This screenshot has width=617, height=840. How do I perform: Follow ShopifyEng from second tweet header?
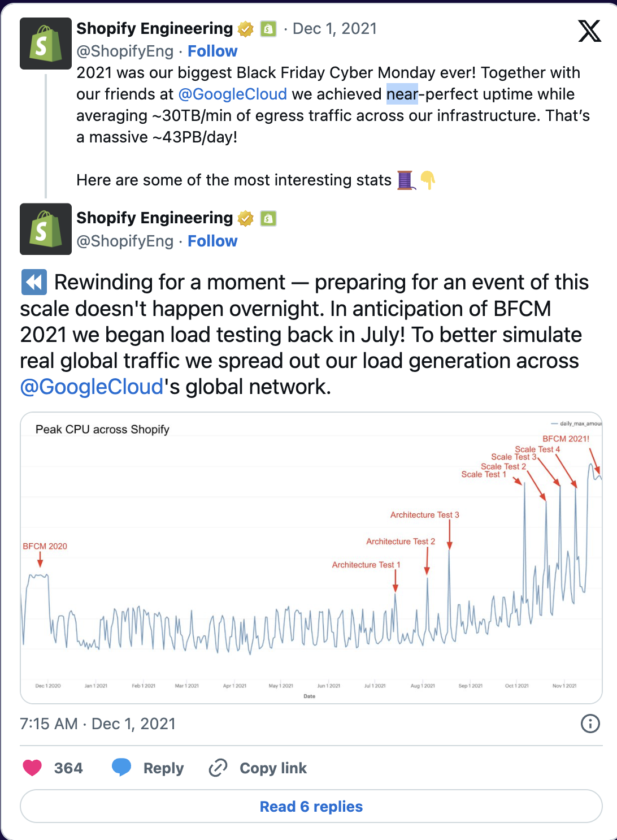click(212, 241)
